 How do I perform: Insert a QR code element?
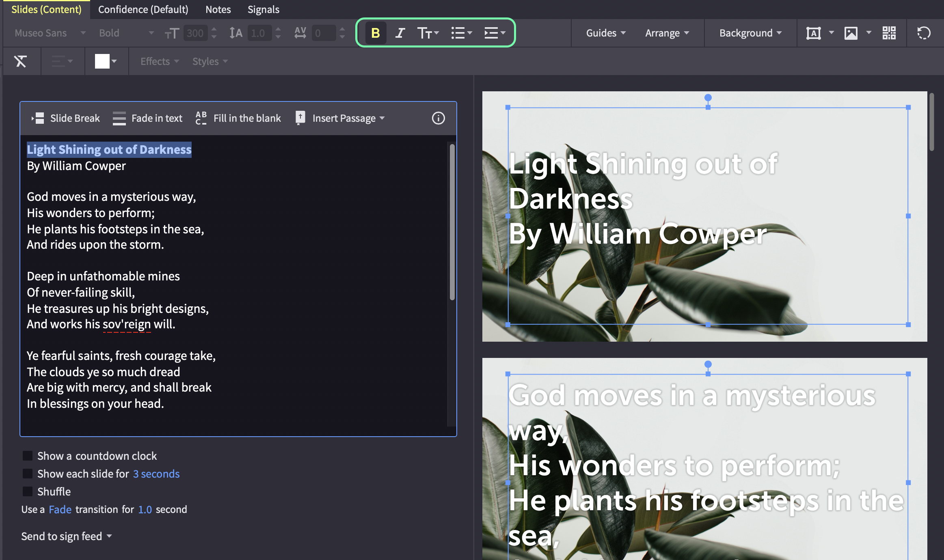click(x=889, y=33)
